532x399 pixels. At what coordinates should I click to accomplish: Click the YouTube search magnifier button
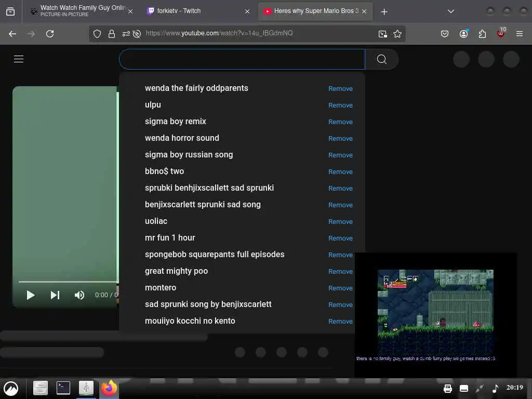tap(382, 59)
